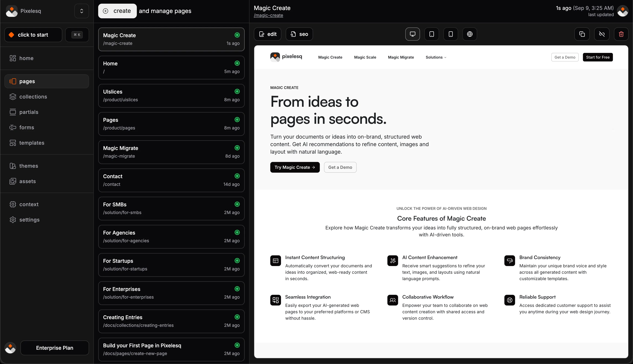The image size is (633, 364).
Task: Click green status dot on For SMBs card
Action: coord(237,204)
